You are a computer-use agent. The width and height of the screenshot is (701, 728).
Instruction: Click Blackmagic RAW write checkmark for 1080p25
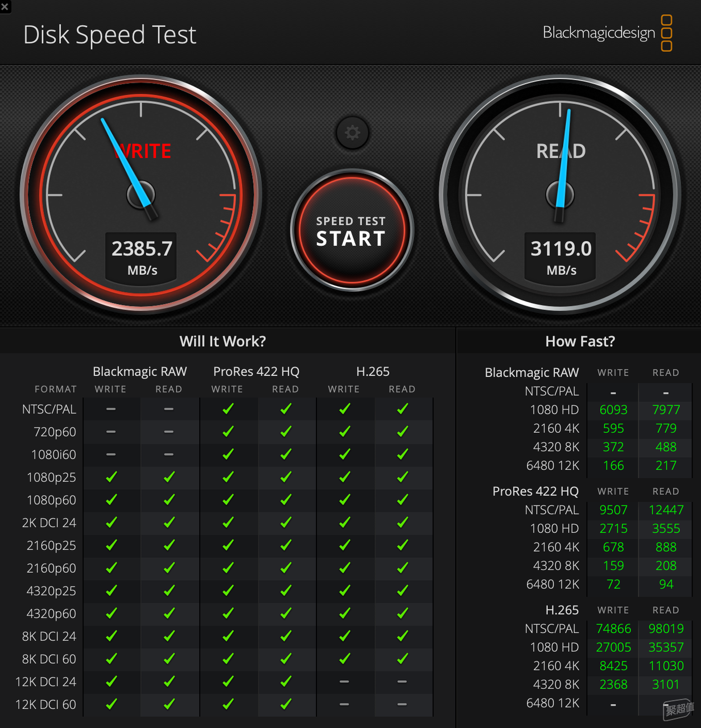(x=112, y=477)
